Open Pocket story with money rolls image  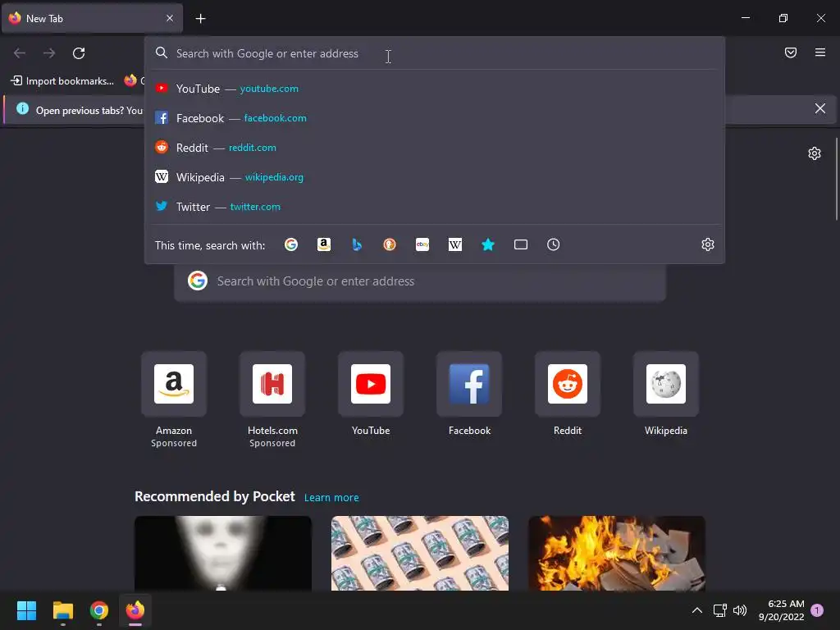[x=420, y=554]
